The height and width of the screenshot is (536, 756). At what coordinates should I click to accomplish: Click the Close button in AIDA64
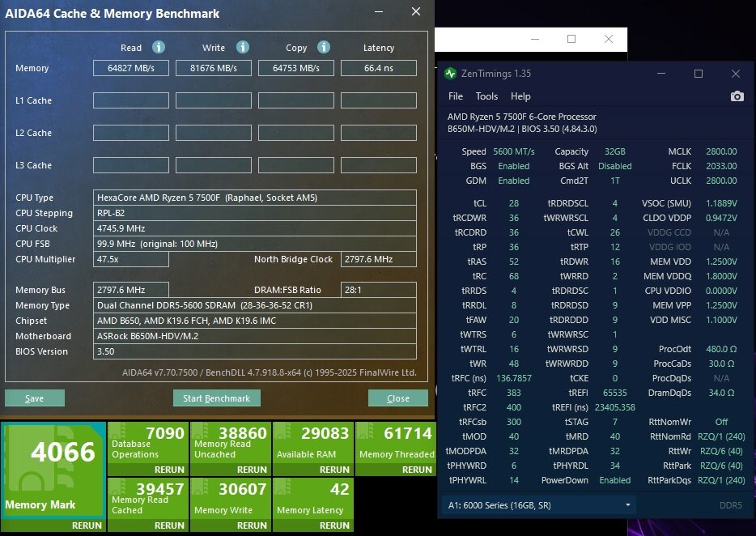397,398
